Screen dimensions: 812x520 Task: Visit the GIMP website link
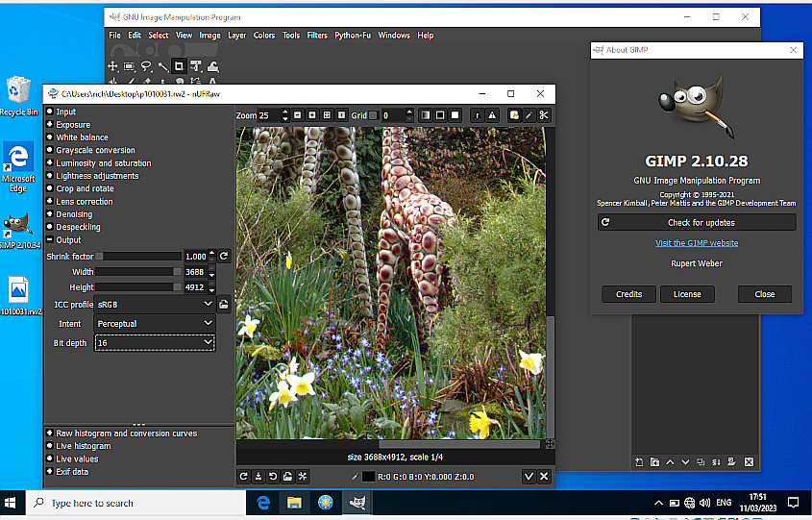coord(697,243)
